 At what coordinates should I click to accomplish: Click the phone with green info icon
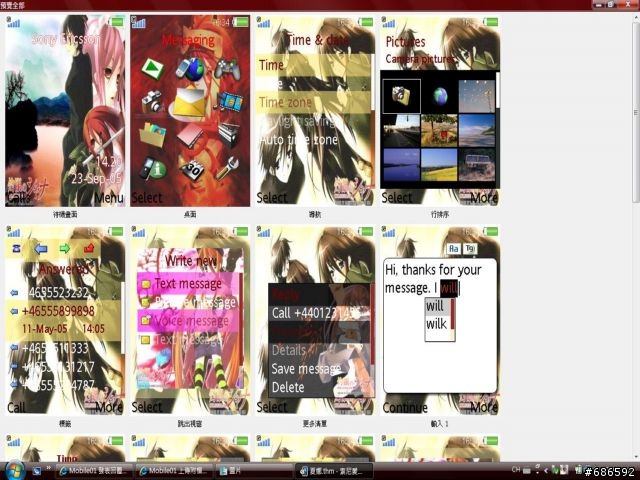coord(151,169)
